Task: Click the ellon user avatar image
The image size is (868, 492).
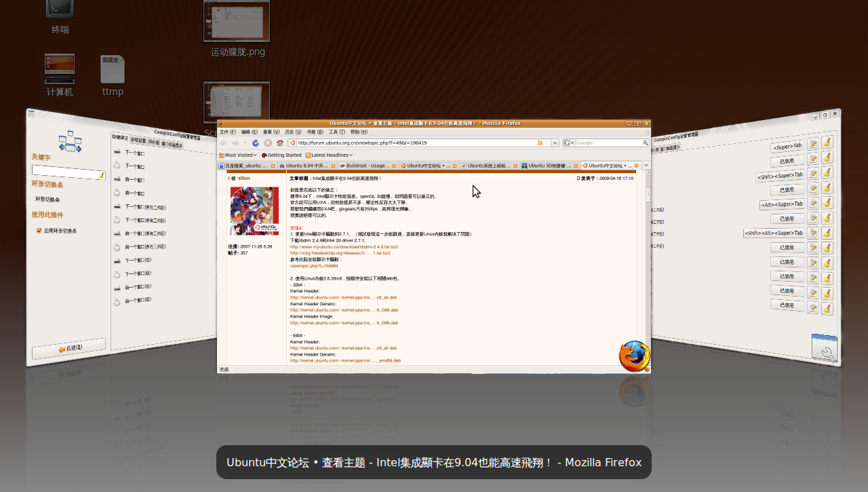Action: (x=254, y=211)
